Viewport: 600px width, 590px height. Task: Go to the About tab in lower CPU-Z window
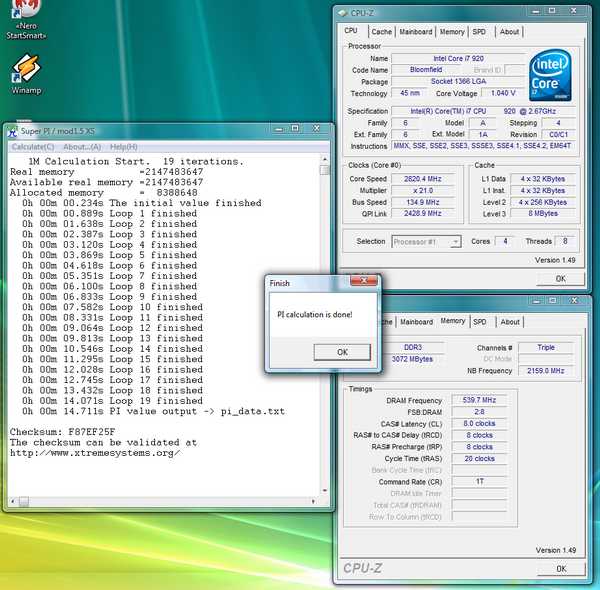[510, 322]
